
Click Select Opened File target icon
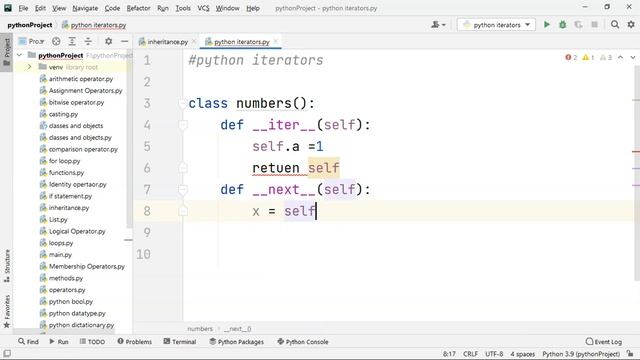pyautogui.click(x=56, y=41)
